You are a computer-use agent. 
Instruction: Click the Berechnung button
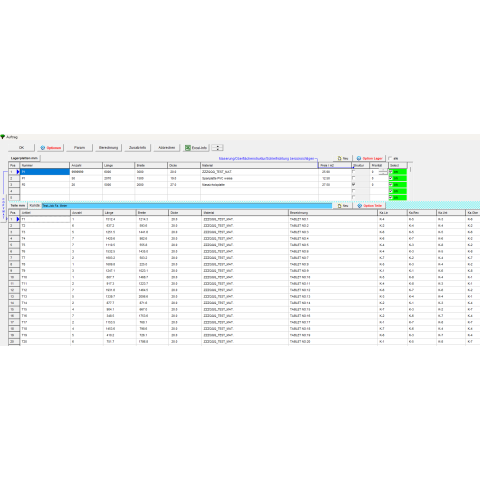coord(109,148)
